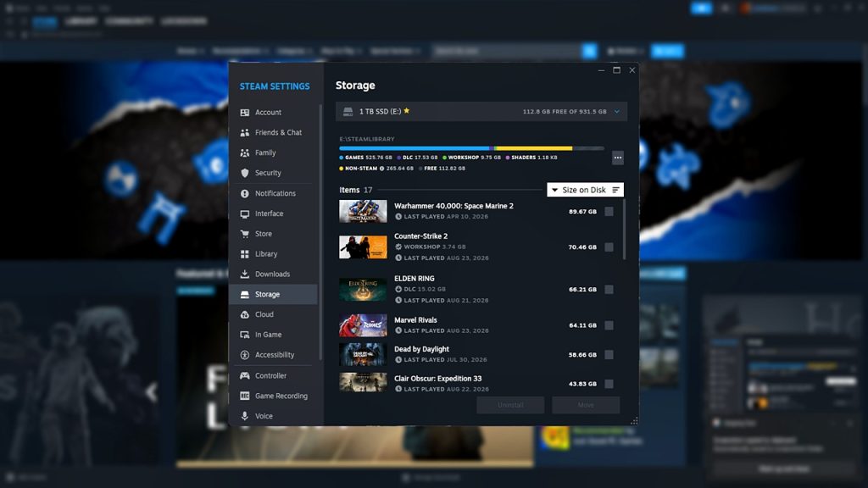Viewport: 868px width, 488px height.
Task: Click the "FREE 112.82 GB" legend text
Action: tap(444, 169)
